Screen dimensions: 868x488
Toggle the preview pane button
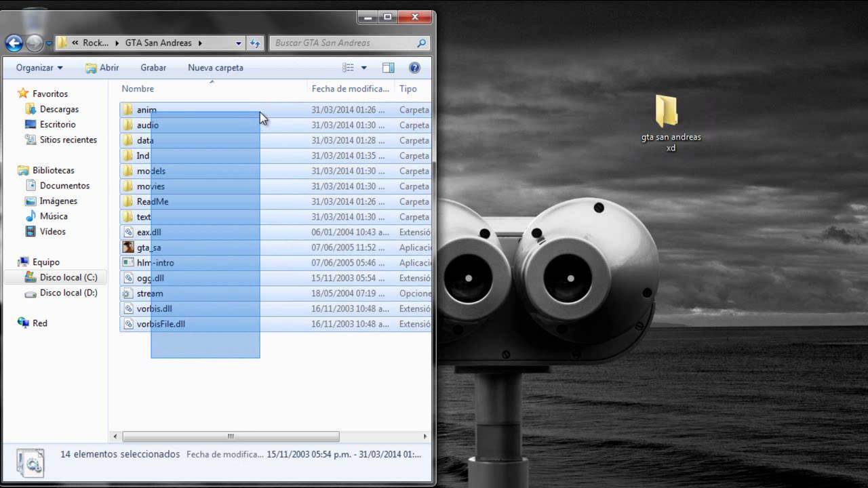(x=389, y=68)
